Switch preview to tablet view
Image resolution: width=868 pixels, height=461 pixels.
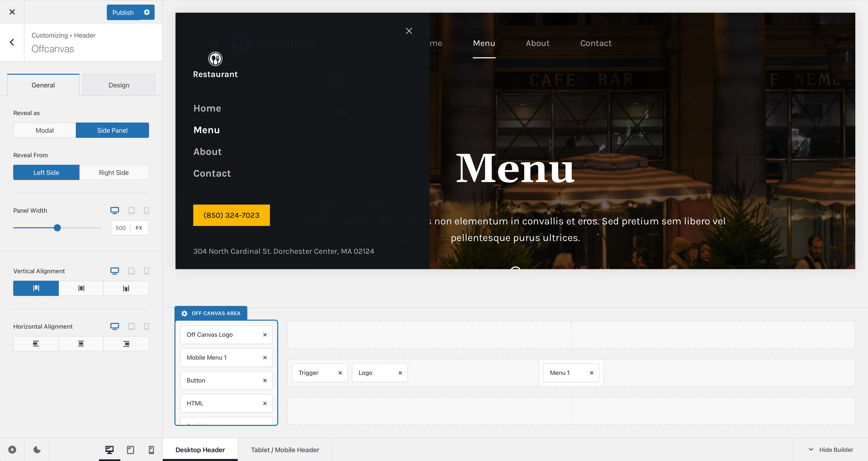tap(130, 449)
